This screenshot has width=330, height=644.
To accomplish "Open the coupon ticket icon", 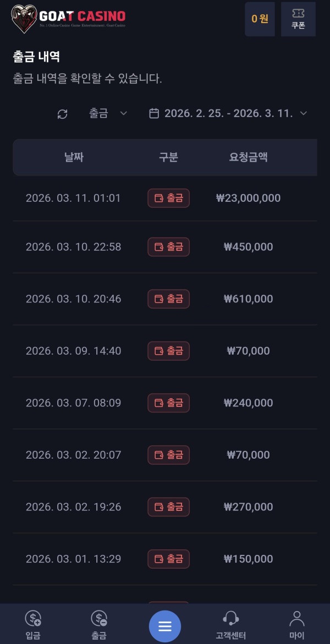I will coord(298,14).
